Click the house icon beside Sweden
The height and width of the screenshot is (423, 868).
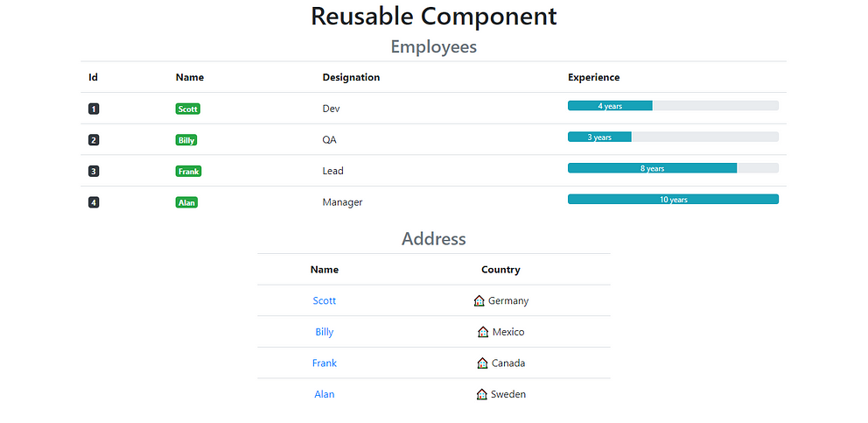(481, 394)
